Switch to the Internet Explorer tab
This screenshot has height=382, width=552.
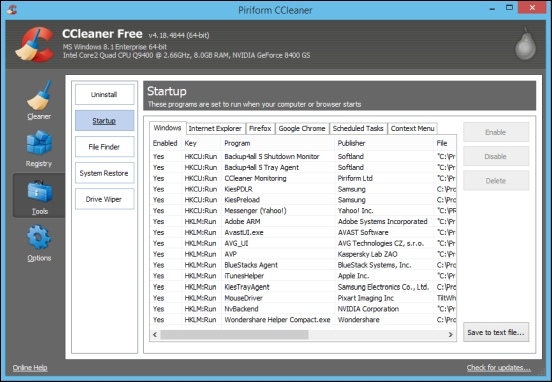(215, 129)
